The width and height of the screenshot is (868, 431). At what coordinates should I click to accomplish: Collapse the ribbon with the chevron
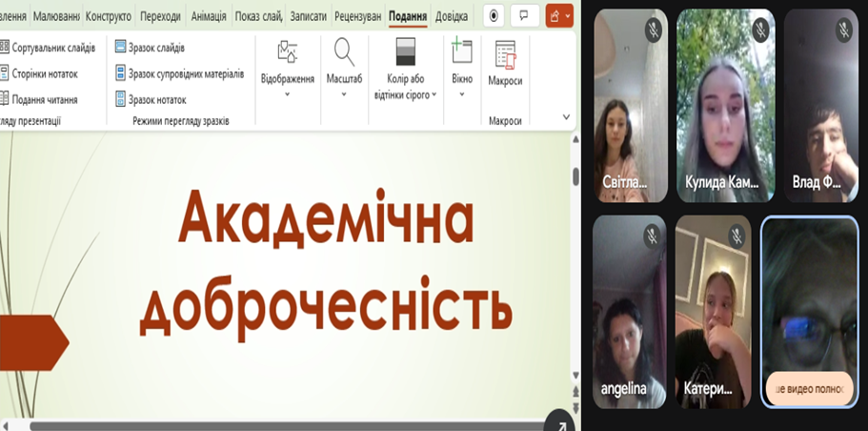point(566,117)
